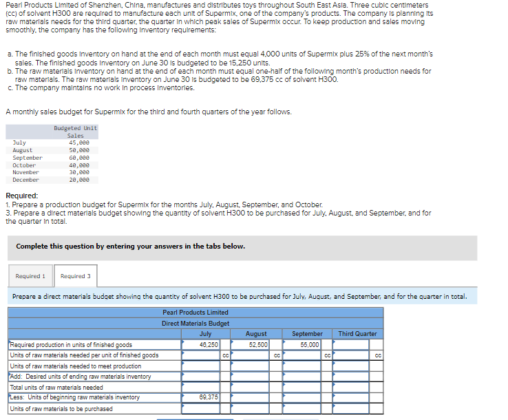
Task: Click Third Quarter required production input cell
Action: point(351,344)
